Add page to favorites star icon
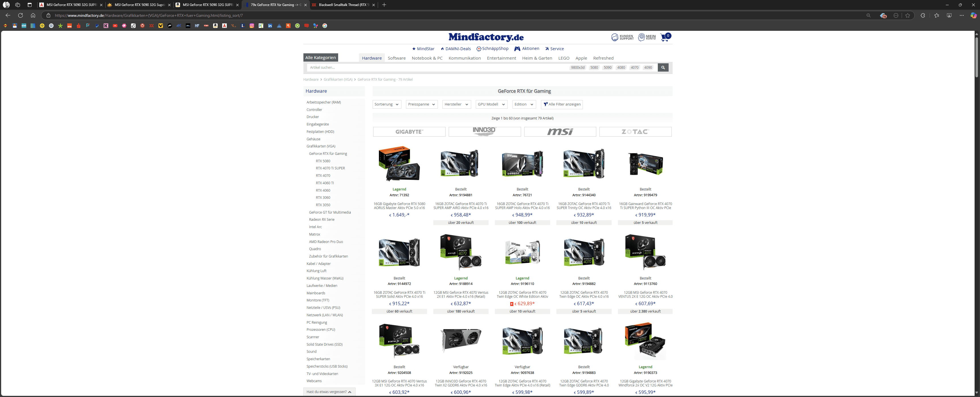This screenshot has height=397, width=980. [908, 15]
